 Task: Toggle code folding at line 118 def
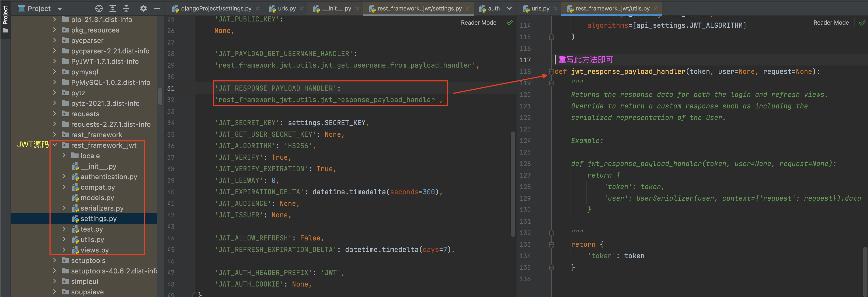pos(552,71)
